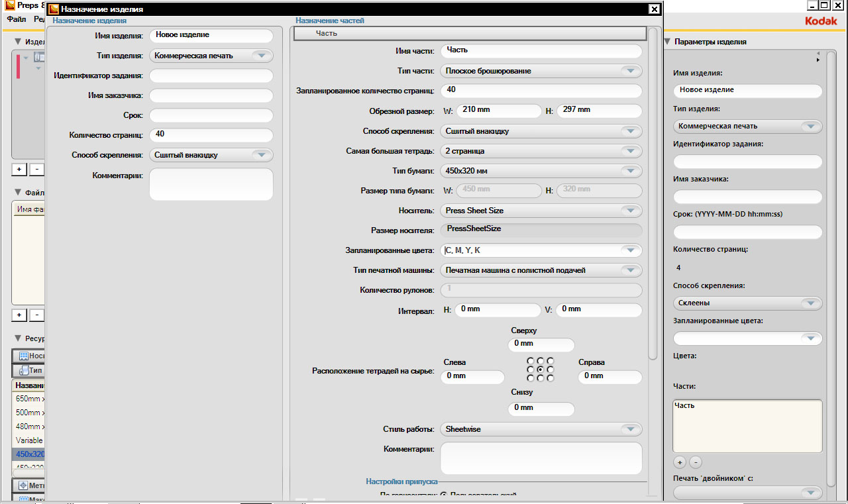Click the 'Количество страниц' field showing 40
Screen dimensions: 848x504
click(x=211, y=135)
